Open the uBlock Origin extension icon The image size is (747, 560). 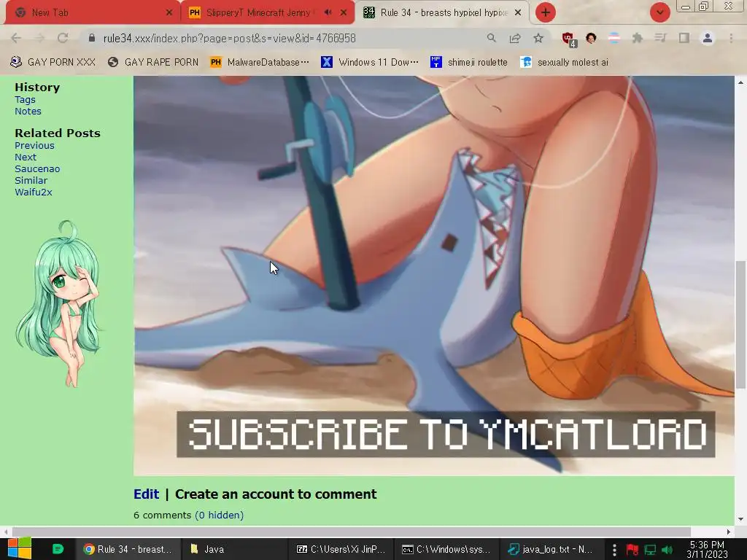coord(568,39)
